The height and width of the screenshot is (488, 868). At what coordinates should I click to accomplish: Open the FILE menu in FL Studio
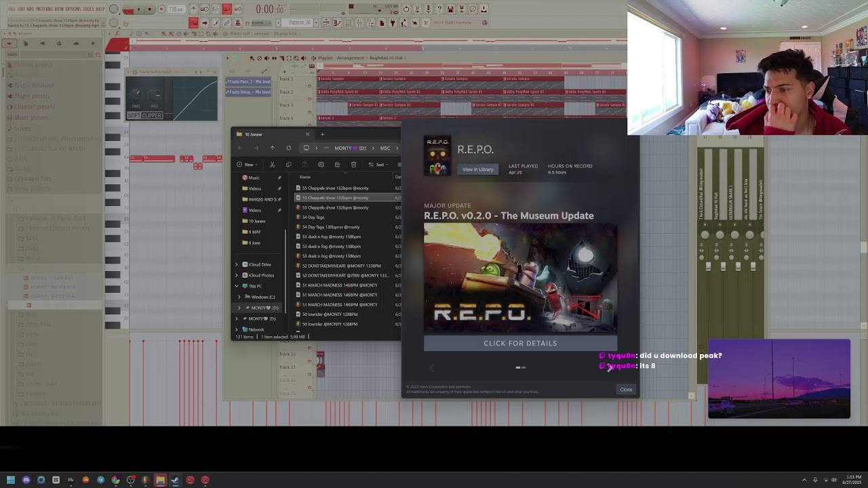pos(12,9)
